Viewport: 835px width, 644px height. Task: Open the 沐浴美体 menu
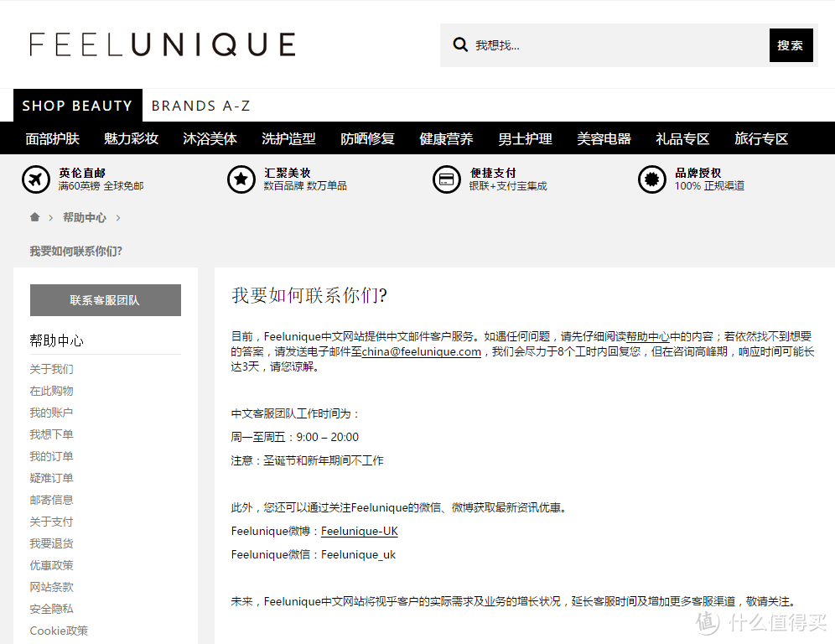210,138
